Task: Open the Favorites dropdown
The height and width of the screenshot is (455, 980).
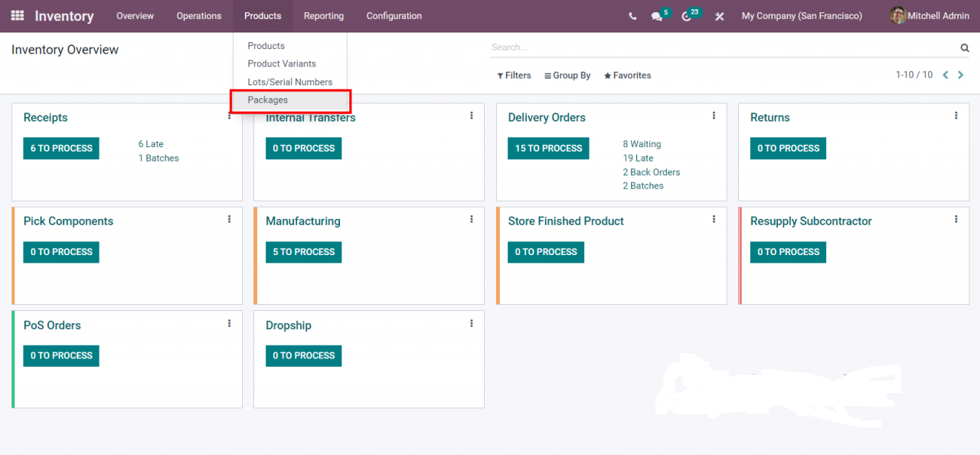Action: coord(627,76)
